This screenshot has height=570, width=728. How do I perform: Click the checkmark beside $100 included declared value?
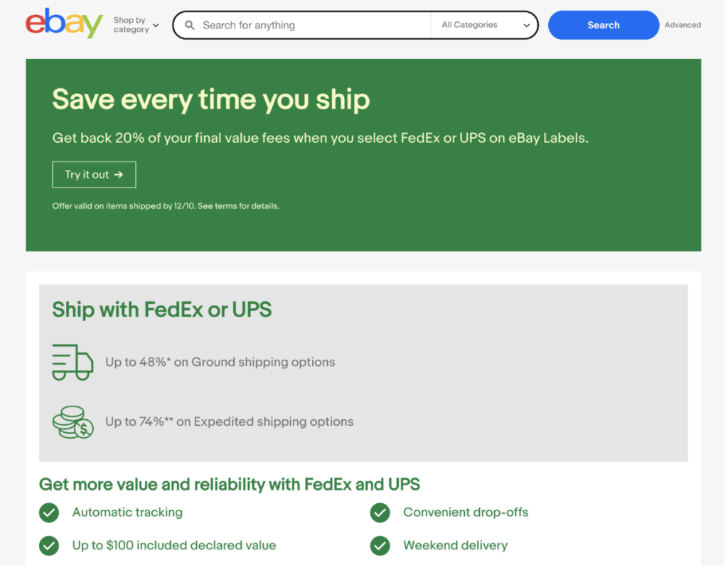tap(48, 546)
